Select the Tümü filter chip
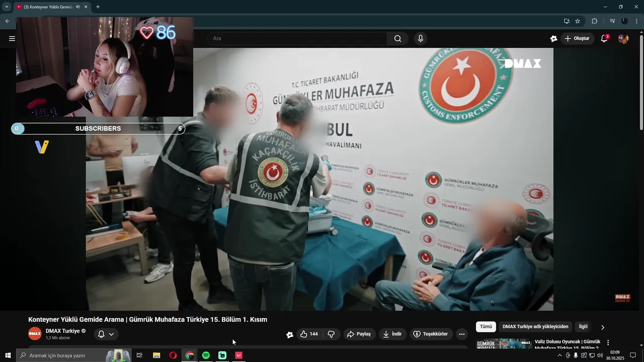The image size is (644, 362). 486,327
